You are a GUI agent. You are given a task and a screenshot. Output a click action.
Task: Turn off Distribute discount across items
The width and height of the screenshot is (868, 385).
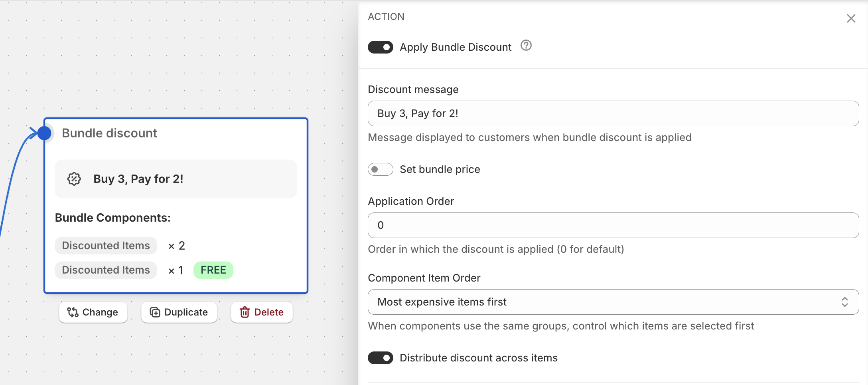point(381,358)
